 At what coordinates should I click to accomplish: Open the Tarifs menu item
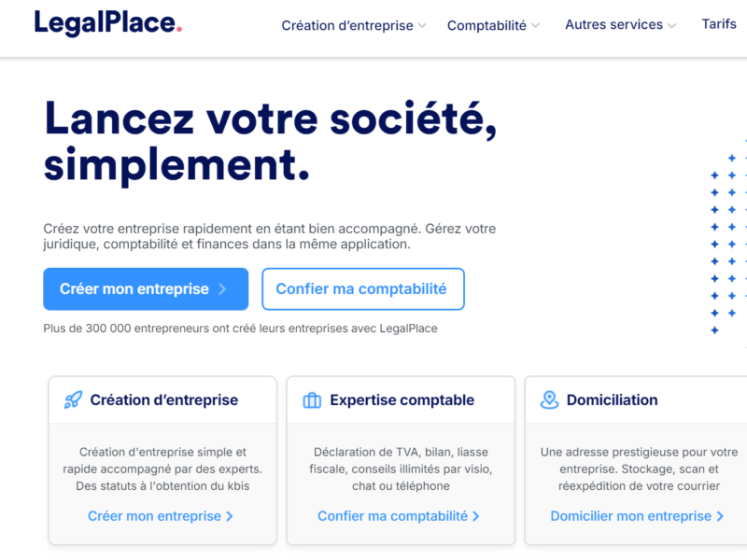718,25
